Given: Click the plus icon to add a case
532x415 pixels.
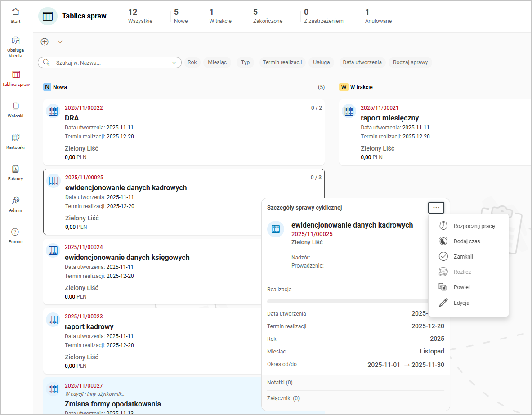Looking at the screenshot, I should (45, 42).
